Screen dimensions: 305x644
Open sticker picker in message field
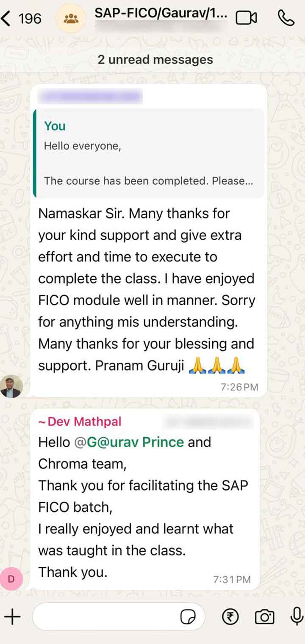[188, 617]
